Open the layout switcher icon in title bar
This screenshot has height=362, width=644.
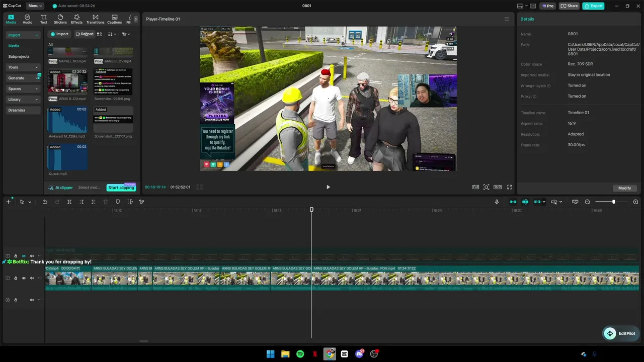(x=520, y=6)
